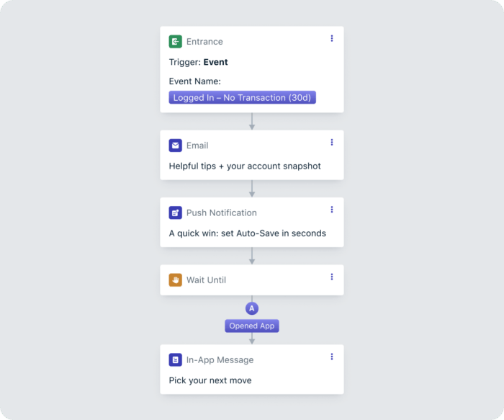Select the Email step card title
The width and height of the screenshot is (504, 420).
pos(197,146)
